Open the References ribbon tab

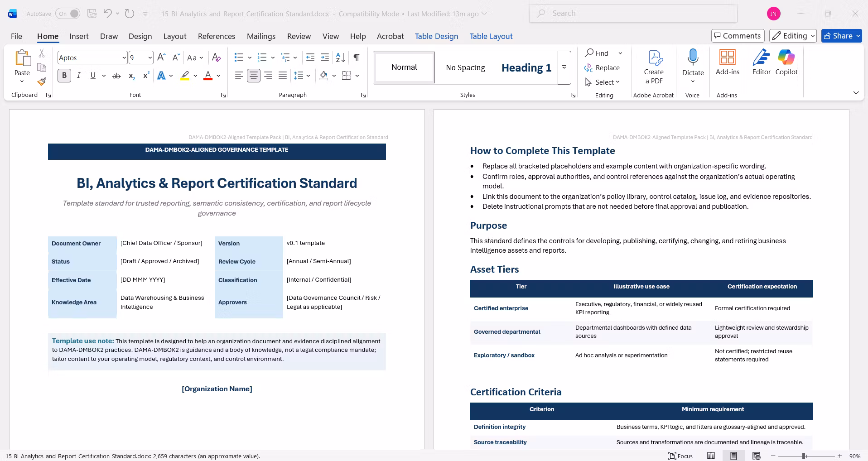click(217, 36)
